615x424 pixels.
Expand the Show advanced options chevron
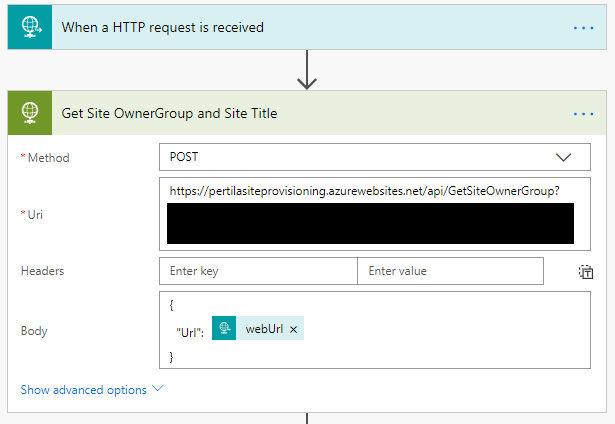(x=158, y=390)
